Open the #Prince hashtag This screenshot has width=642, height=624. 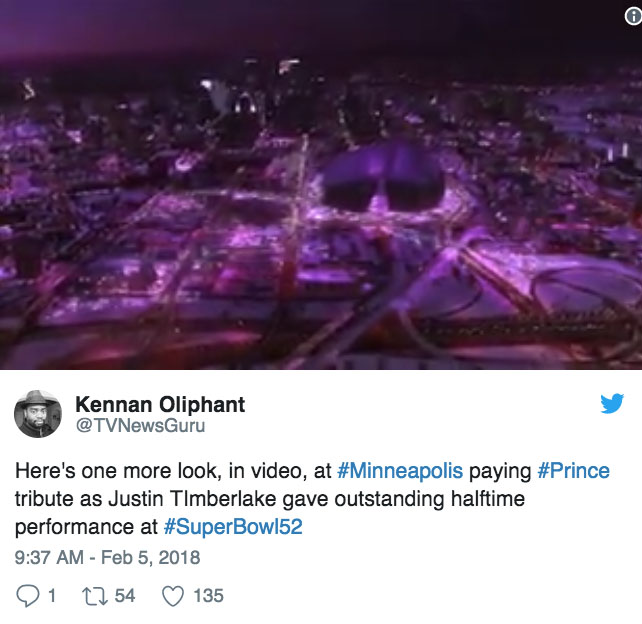pos(573,471)
